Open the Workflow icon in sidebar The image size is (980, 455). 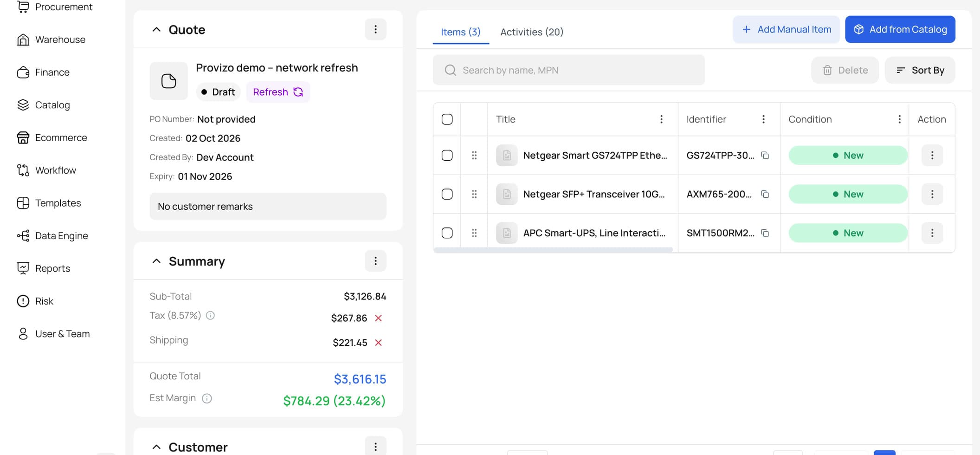23,170
